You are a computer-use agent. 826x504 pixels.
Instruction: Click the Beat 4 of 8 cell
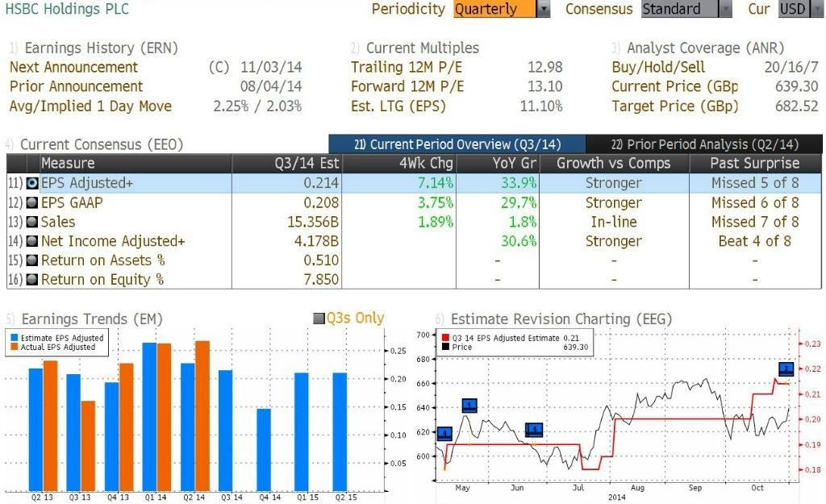(x=755, y=241)
